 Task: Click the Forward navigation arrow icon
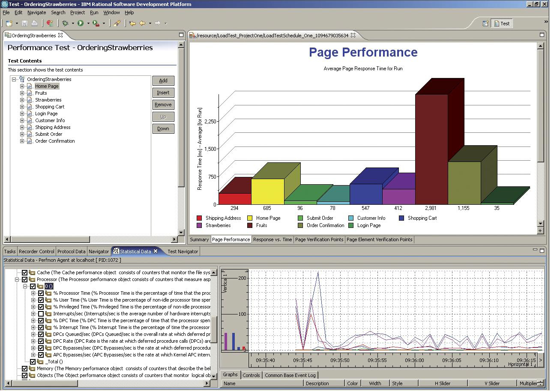click(x=157, y=23)
